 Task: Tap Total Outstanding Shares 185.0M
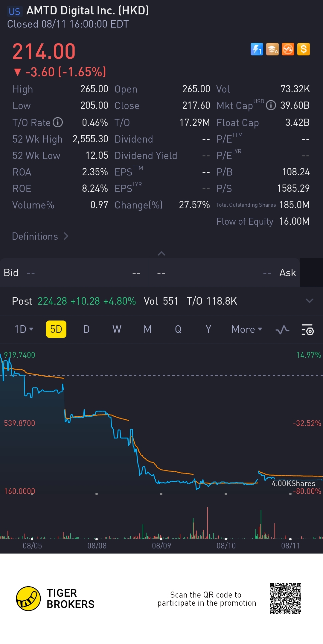294,205
